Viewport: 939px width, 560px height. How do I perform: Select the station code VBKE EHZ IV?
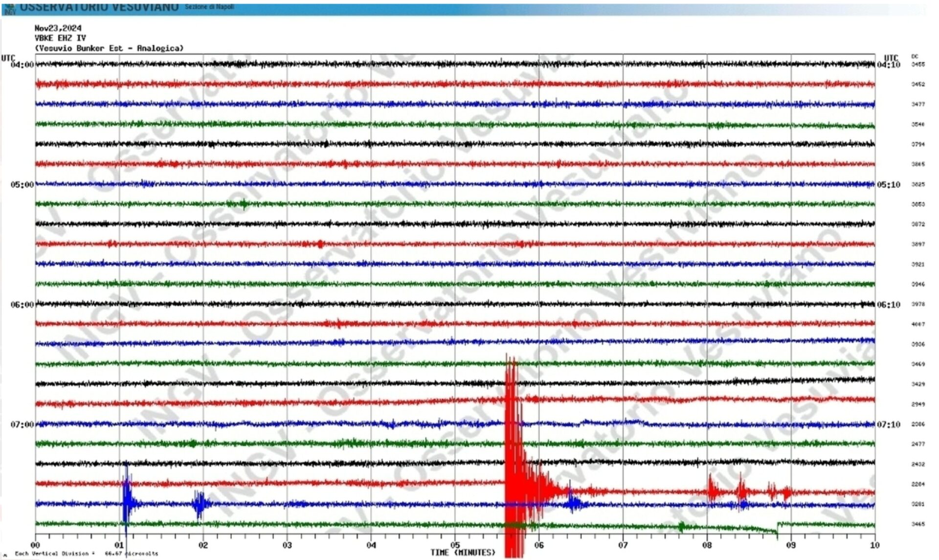(x=60, y=38)
